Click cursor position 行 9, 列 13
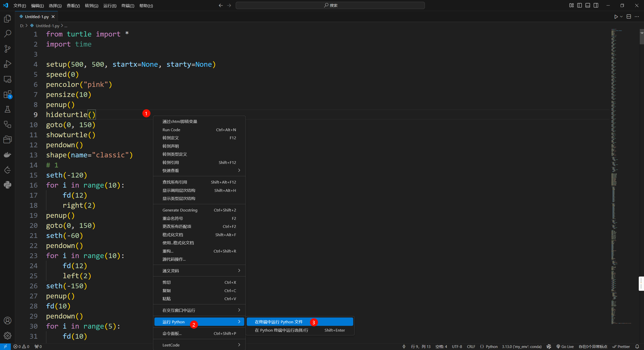This screenshot has height=350, width=644. pos(421,346)
